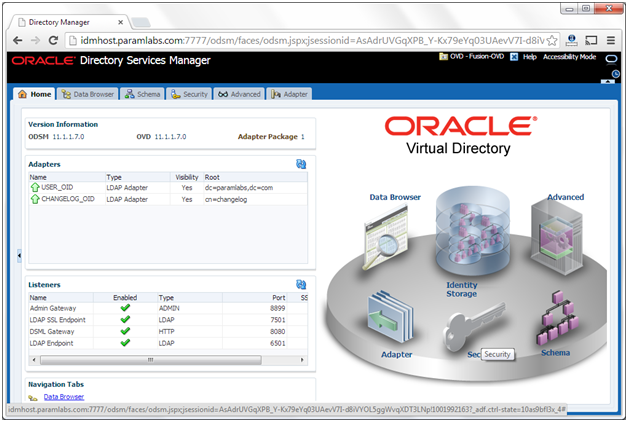This screenshot has width=628, height=422.
Task: Click the Listeners horizontal scrollbar thumb
Action: pos(151,360)
